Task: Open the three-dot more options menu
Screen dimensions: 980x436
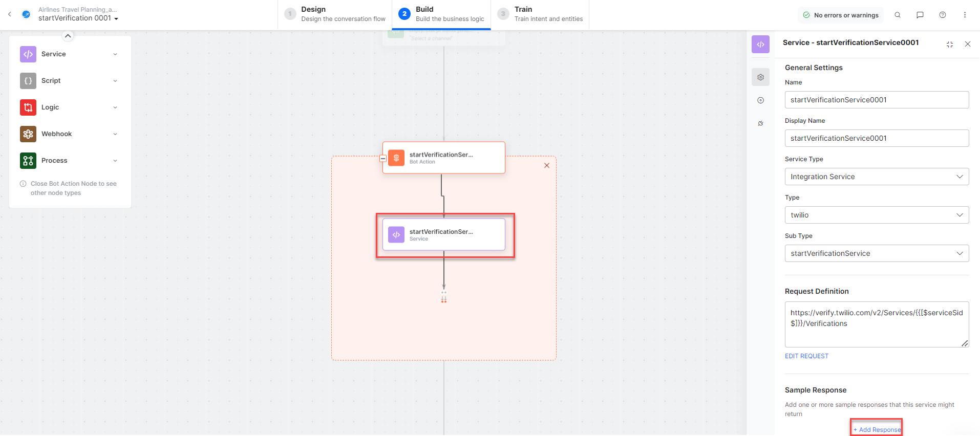Action: tap(965, 15)
